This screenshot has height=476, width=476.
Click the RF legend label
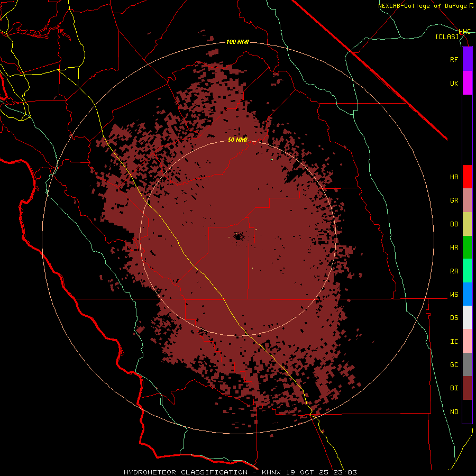tap(454, 59)
